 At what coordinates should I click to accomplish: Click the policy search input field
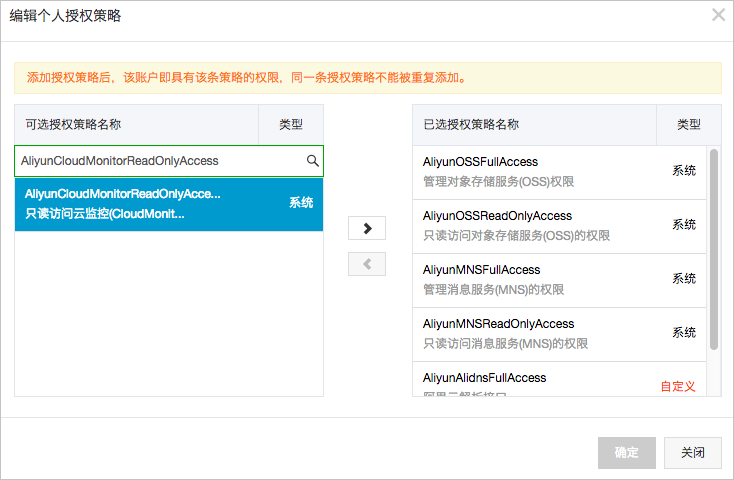click(169, 161)
